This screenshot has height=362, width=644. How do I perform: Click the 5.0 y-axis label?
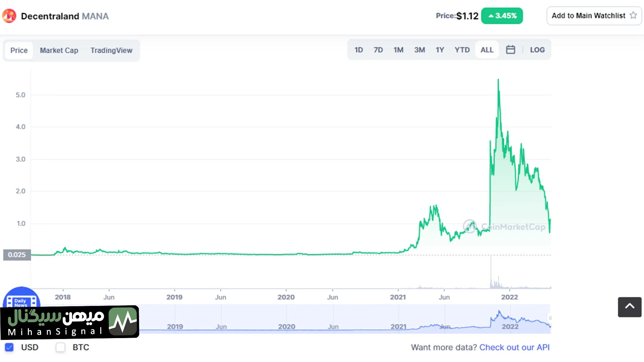21,95
